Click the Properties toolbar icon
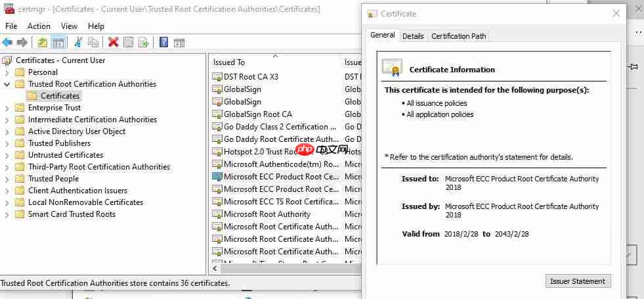Image resolution: width=644 pixels, height=299 pixels. coord(128,42)
